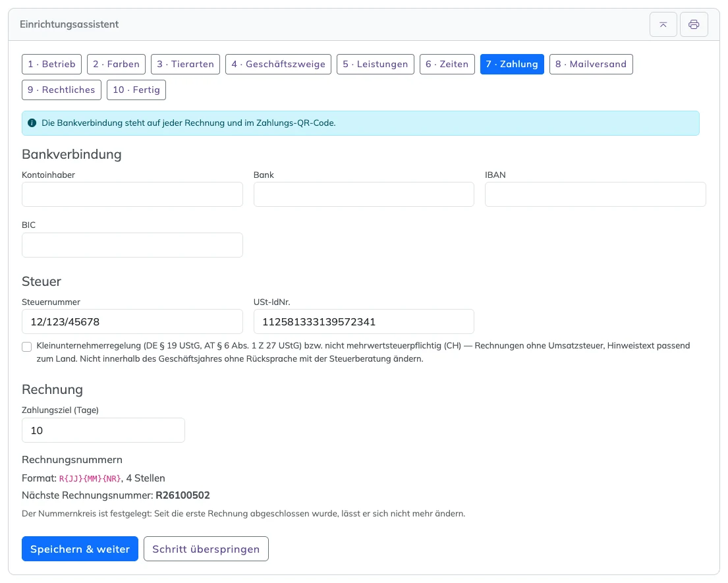The height and width of the screenshot is (583, 728).
Task: Click the Steuernummer field containing 12/123/45678
Action: 132,321
